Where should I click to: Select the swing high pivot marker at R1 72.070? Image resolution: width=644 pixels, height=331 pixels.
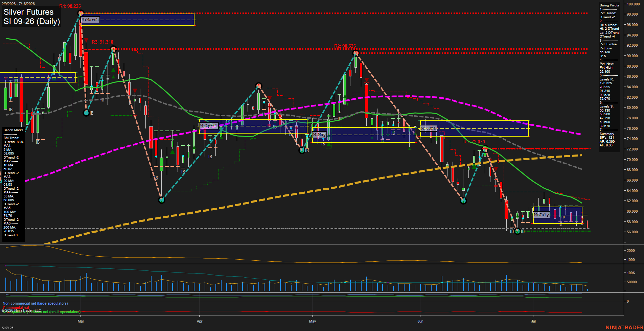pos(484,149)
